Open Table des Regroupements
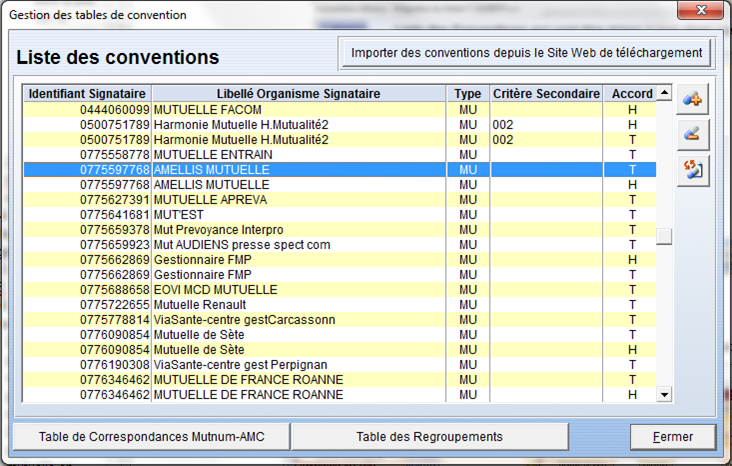Image resolution: width=732 pixels, height=466 pixels. coord(429,437)
